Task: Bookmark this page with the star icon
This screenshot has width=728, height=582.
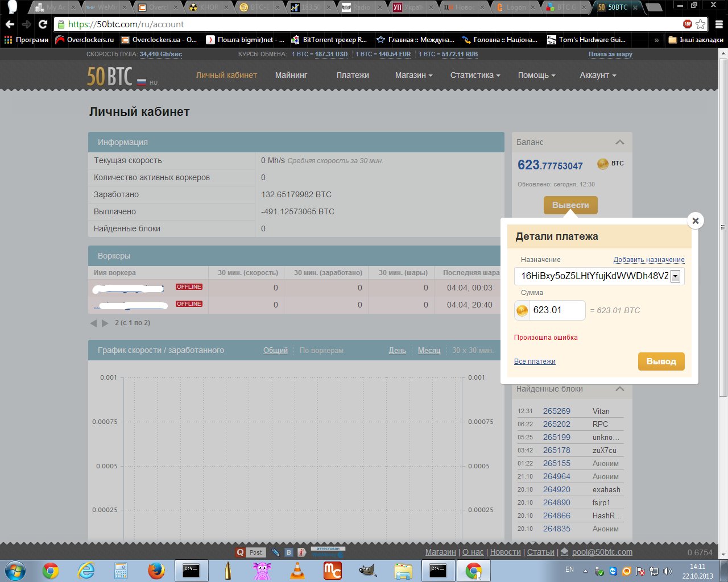Action: (x=701, y=24)
